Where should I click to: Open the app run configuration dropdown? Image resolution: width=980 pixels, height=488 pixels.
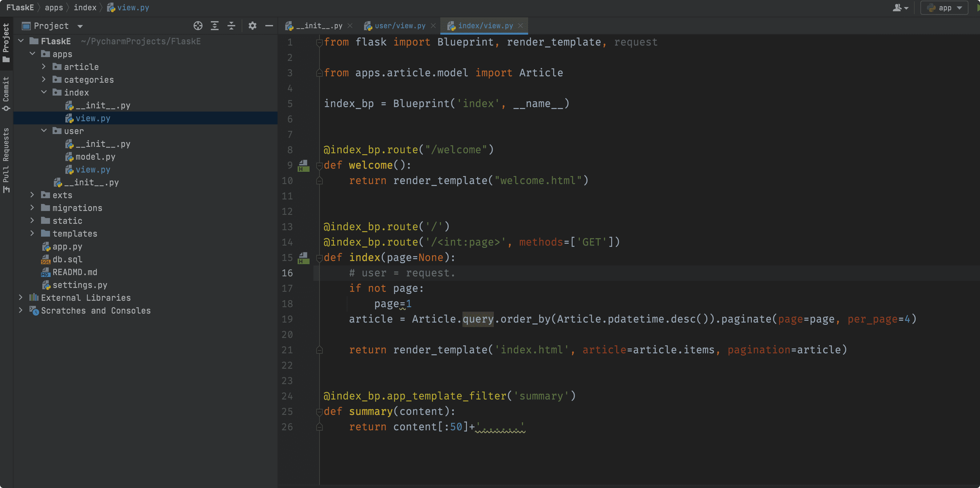944,8
